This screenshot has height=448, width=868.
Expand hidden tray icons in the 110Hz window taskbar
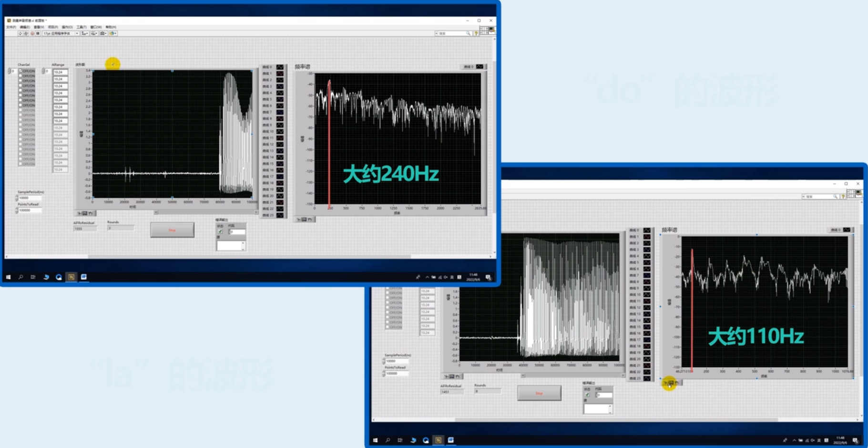794,440
